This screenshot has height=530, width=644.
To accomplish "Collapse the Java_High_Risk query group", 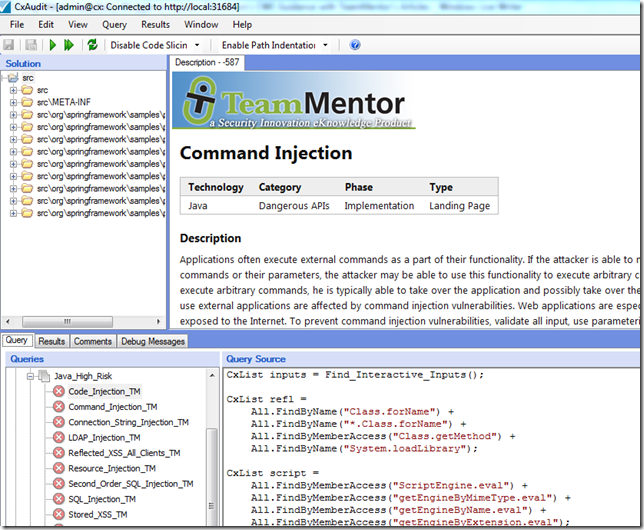I will (x=30, y=376).
